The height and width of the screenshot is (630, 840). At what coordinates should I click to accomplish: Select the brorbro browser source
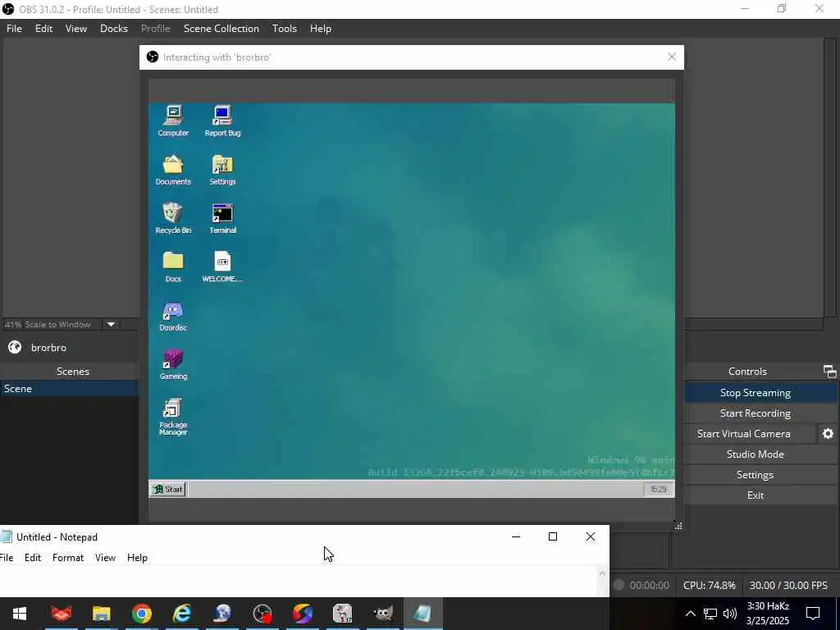(x=48, y=348)
